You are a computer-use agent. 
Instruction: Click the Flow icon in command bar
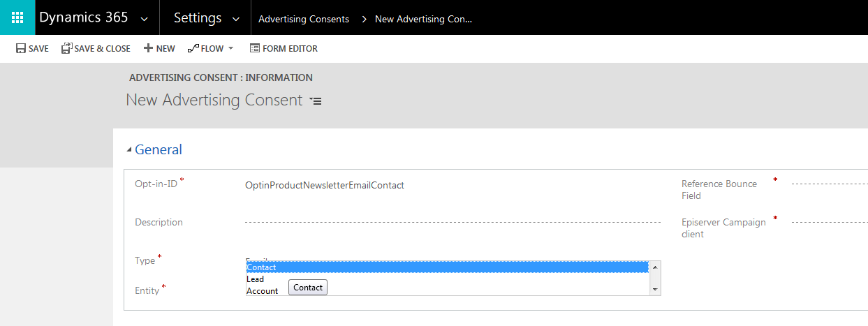coord(193,49)
